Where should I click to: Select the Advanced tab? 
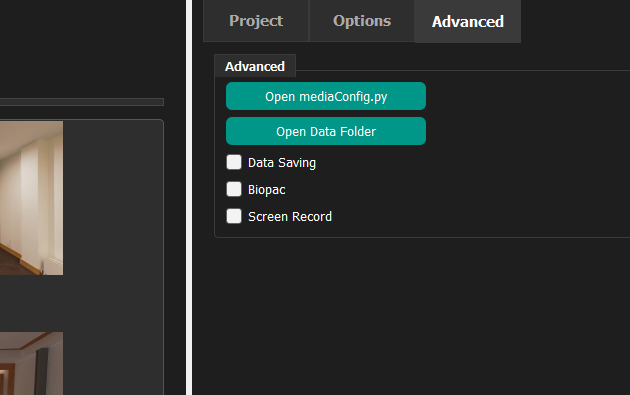[x=468, y=21]
